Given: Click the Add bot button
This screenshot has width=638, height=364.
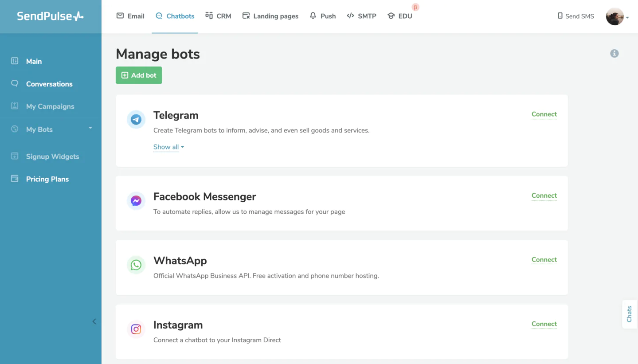Looking at the screenshot, I should click(x=139, y=75).
